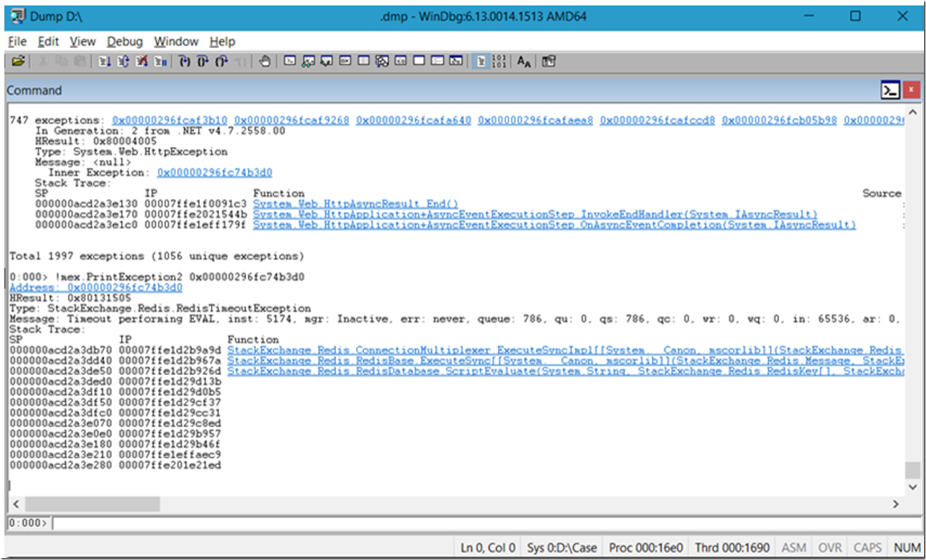Click the Open Source File toolbar icon
The image size is (926, 560).
coord(18,61)
